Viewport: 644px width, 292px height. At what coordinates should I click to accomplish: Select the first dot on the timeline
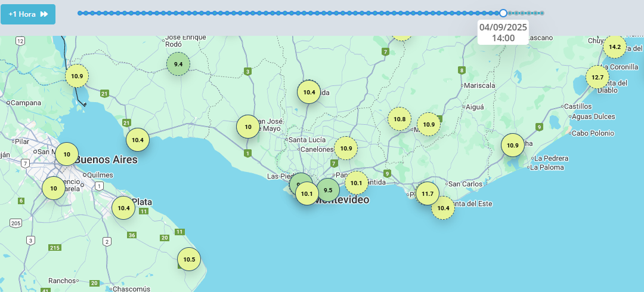80,13
